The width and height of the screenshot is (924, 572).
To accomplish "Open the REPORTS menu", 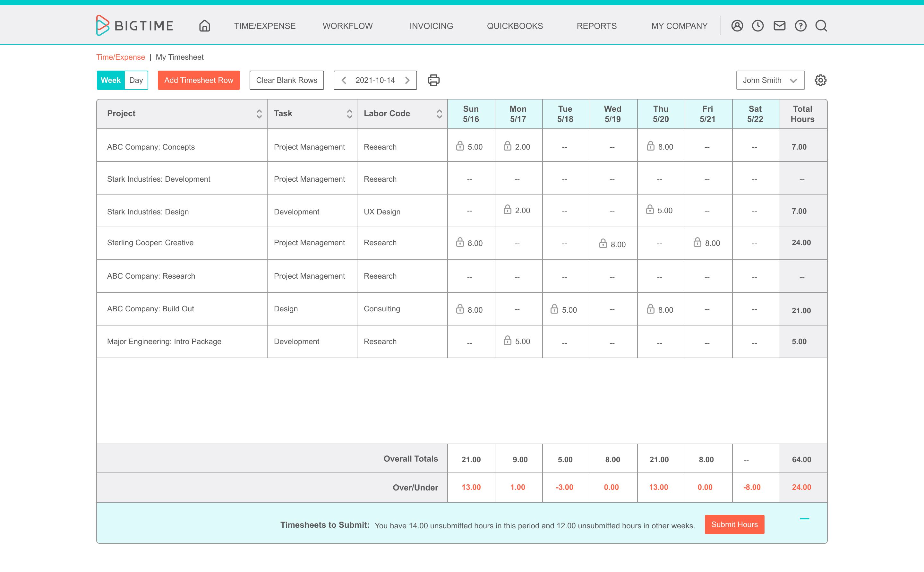I will click(x=596, y=26).
